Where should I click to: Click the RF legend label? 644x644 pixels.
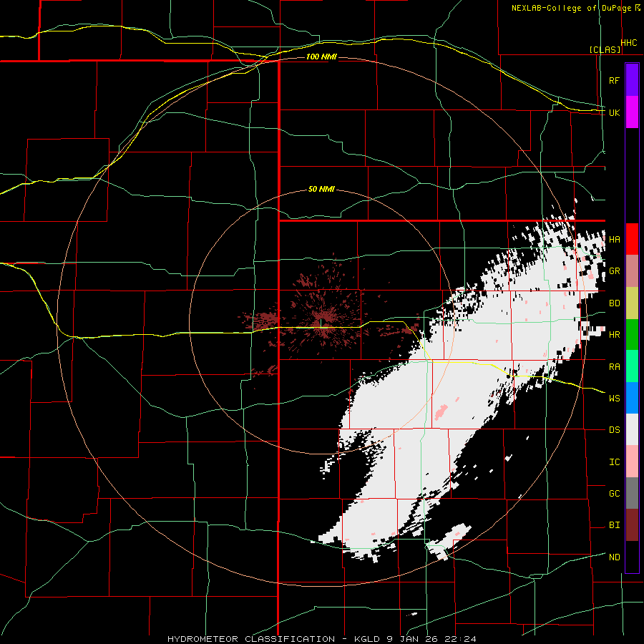click(614, 80)
